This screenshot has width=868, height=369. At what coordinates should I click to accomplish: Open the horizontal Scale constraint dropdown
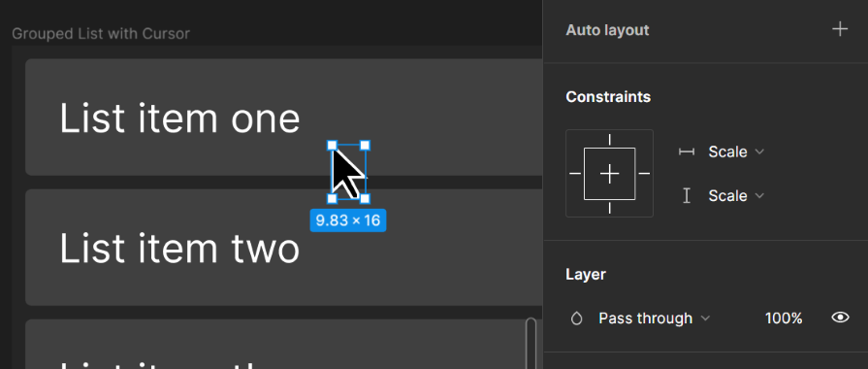(x=736, y=151)
